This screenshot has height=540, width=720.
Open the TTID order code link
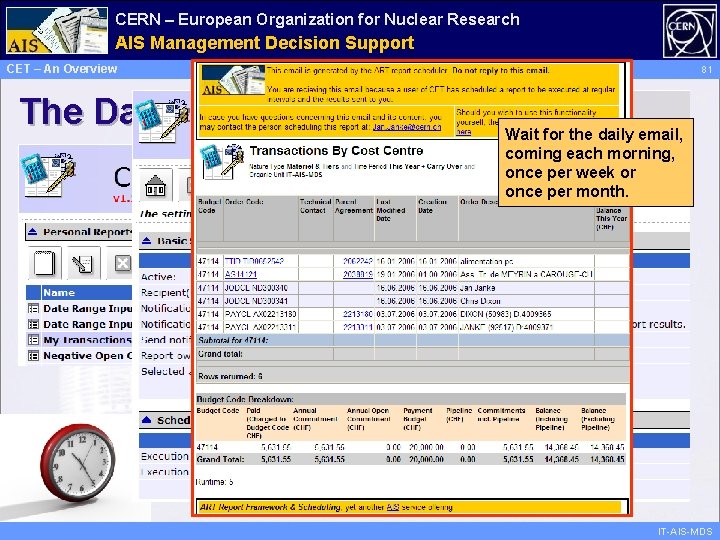click(254, 261)
